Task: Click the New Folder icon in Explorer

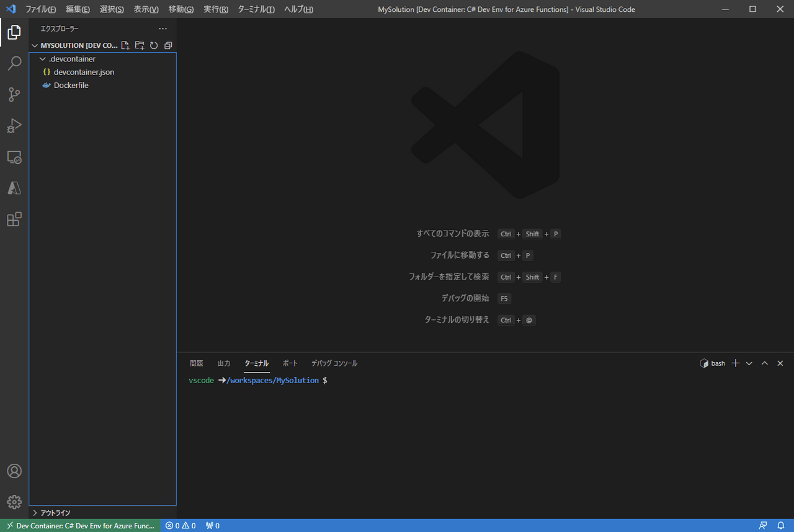Action: [140, 45]
